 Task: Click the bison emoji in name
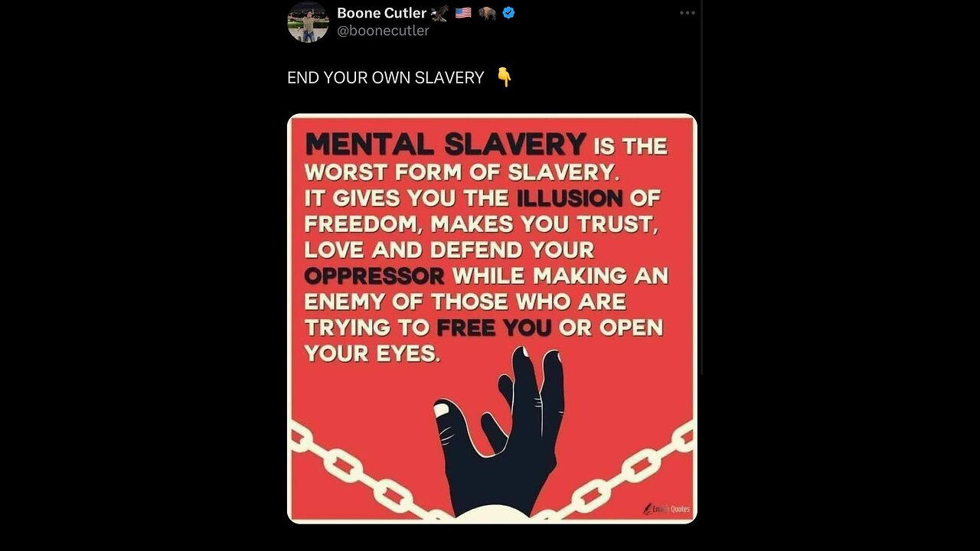pyautogui.click(x=487, y=13)
